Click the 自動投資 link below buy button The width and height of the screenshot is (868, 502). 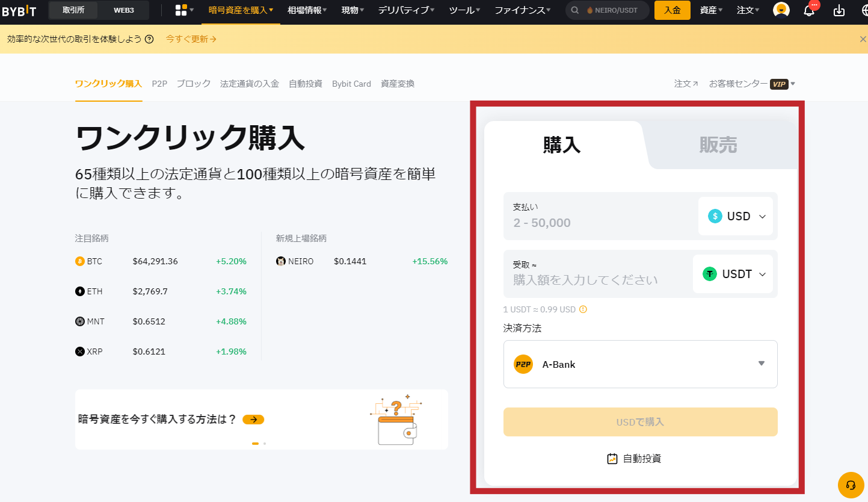pos(634,459)
